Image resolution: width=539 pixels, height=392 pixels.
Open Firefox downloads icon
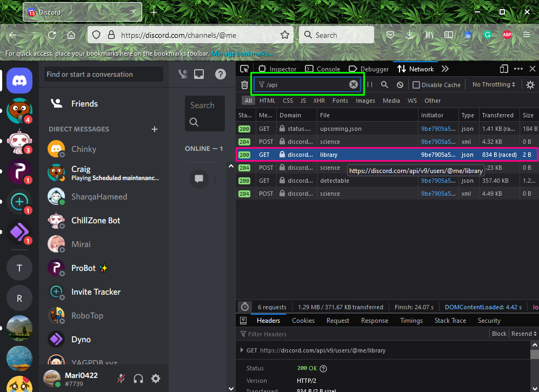pyautogui.click(x=410, y=35)
